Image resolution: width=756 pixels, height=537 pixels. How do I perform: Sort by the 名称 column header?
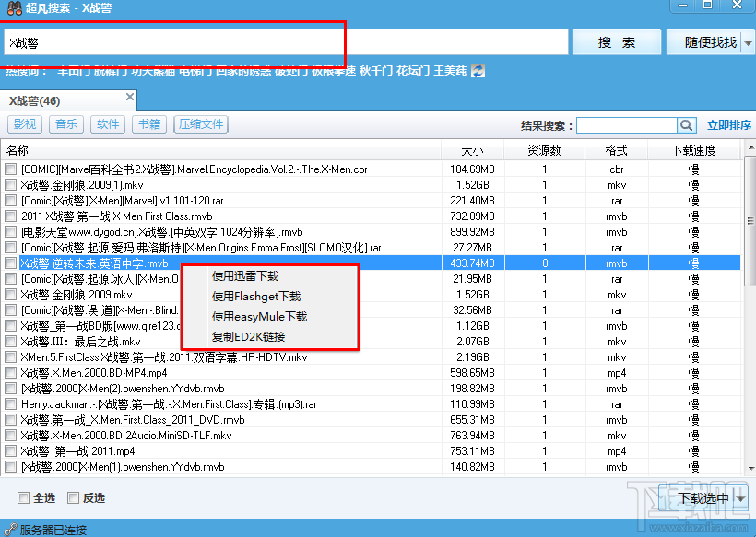click(221, 150)
